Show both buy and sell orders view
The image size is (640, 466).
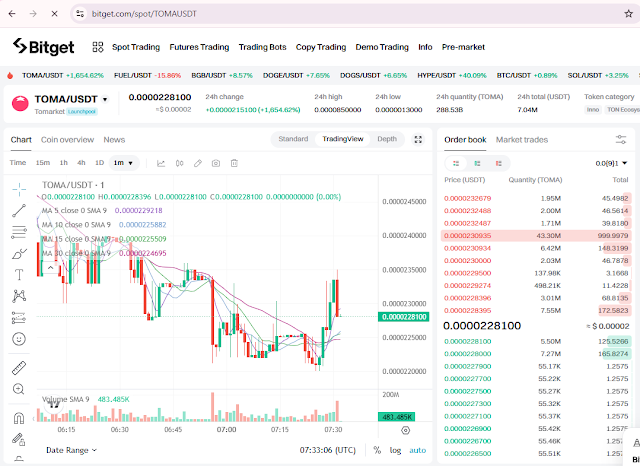(x=456, y=163)
